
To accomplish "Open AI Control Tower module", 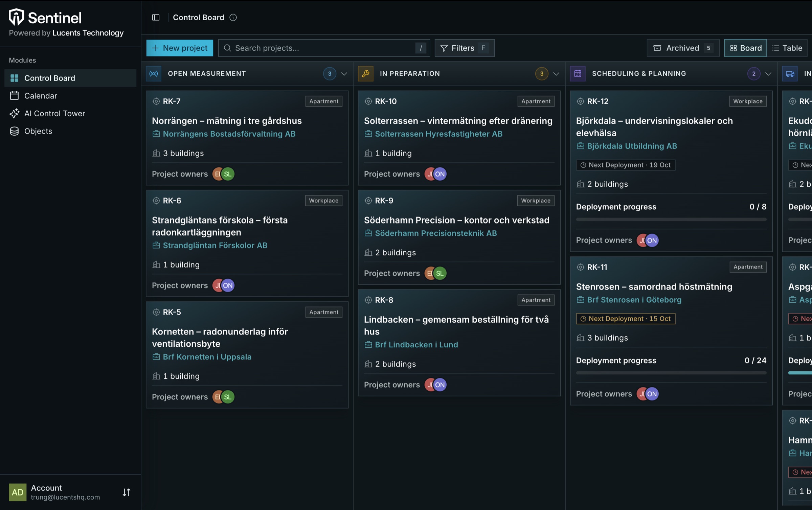I will point(70,113).
